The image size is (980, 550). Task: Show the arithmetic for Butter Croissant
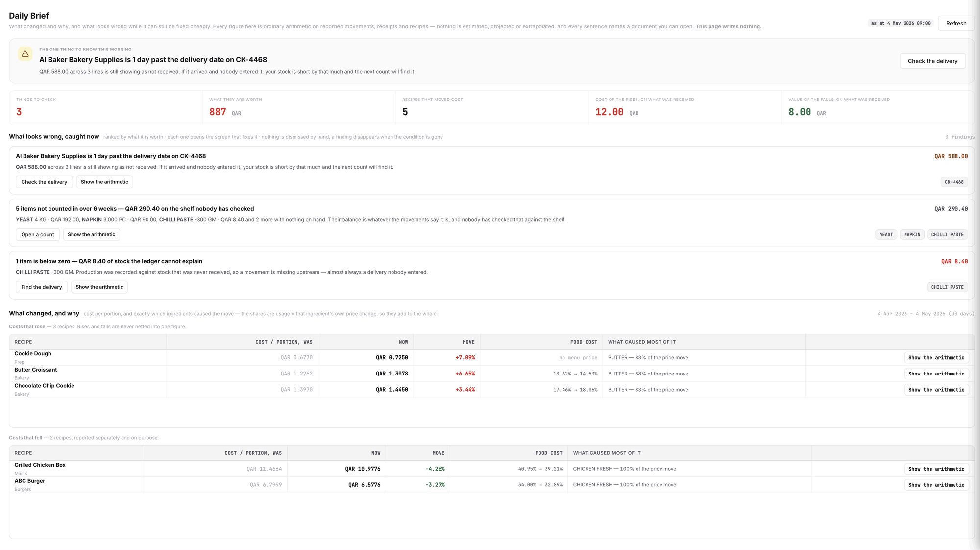pyautogui.click(x=936, y=374)
